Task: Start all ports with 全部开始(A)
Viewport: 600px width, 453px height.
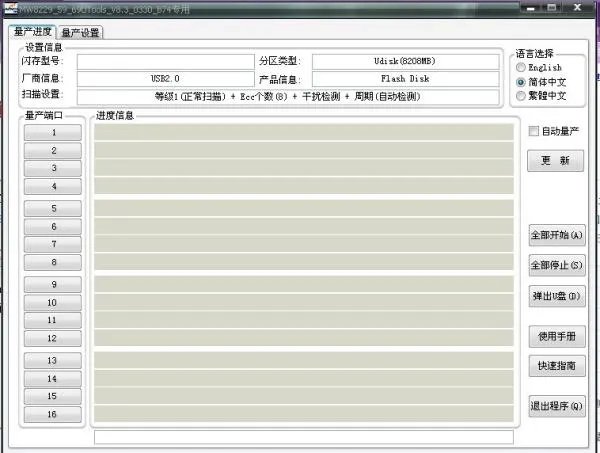Action: (557, 235)
